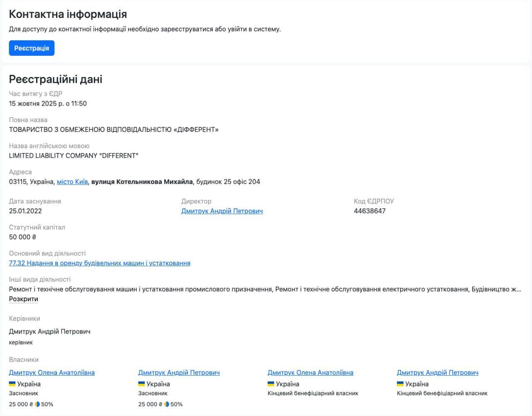Open beneficial owner Дмитрук Олена Анатоліївна link

310,373
